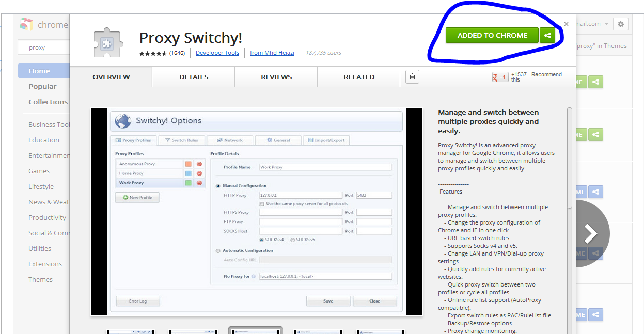This screenshot has width=644, height=334.
Task: Open the Games category
Action: [x=39, y=171]
